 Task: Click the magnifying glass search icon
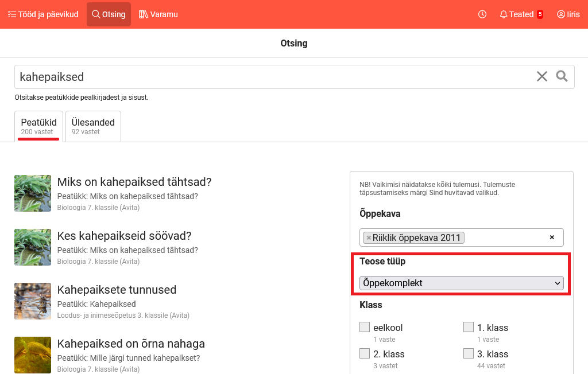562,76
